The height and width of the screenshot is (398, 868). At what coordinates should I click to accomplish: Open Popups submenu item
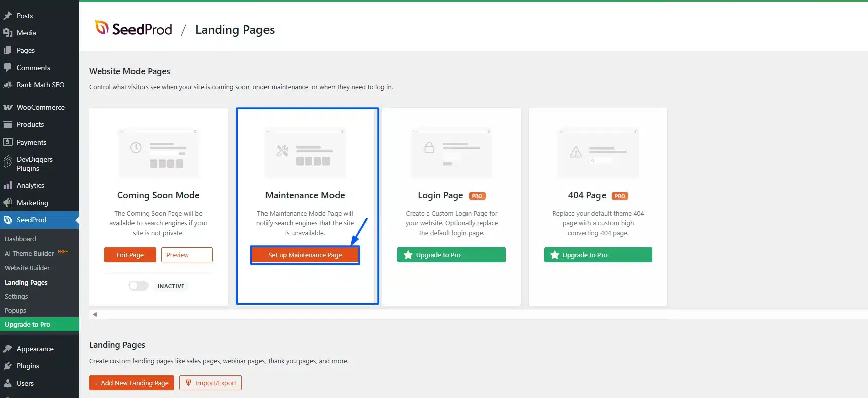(x=15, y=310)
